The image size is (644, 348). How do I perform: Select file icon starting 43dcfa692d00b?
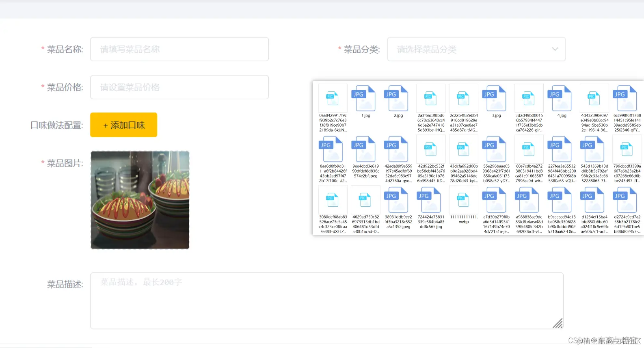(464, 149)
